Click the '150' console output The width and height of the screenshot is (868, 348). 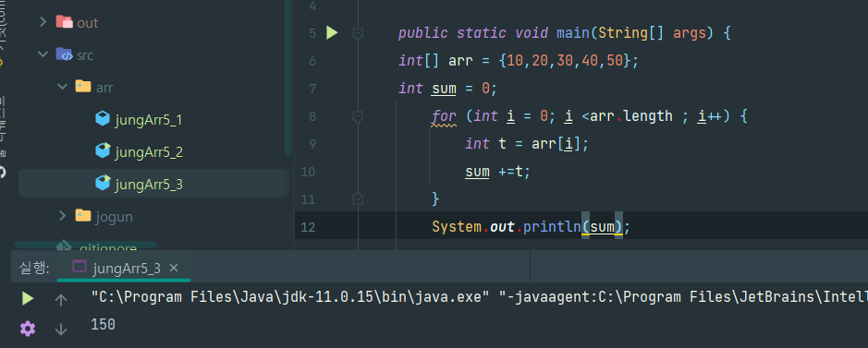pyautogui.click(x=103, y=324)
